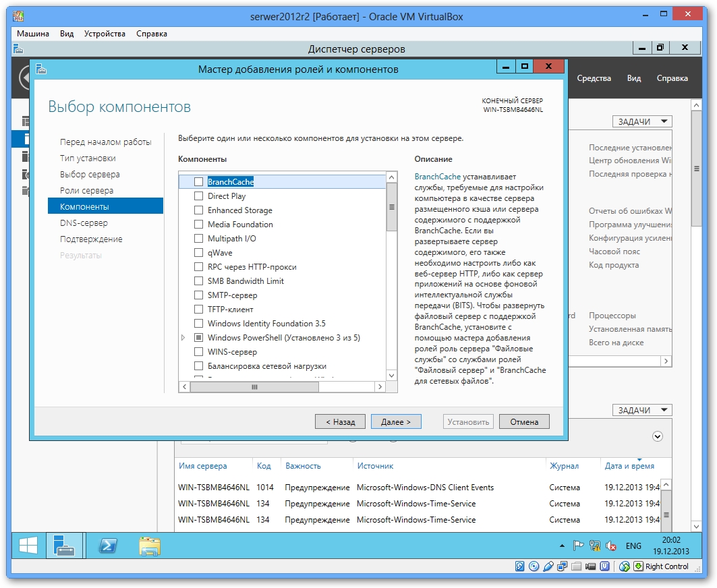Tick Балансировка сетевой нагрузки checkbox
This screenshot has width=717, height=588.
[198, 365]
